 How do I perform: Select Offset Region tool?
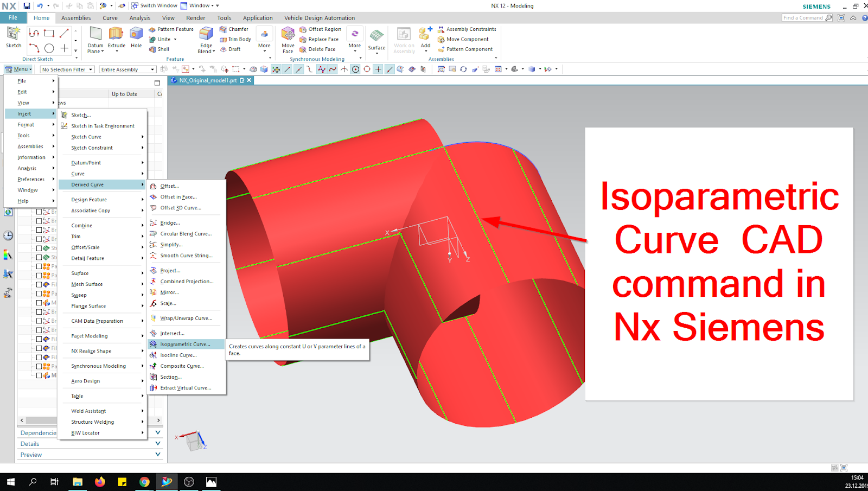(320, 29)
